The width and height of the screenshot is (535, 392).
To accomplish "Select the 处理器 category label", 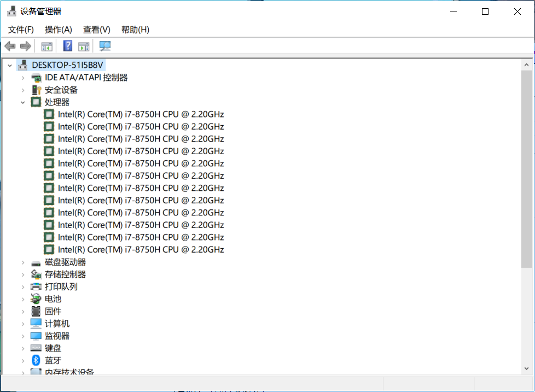I will point(57,102).
